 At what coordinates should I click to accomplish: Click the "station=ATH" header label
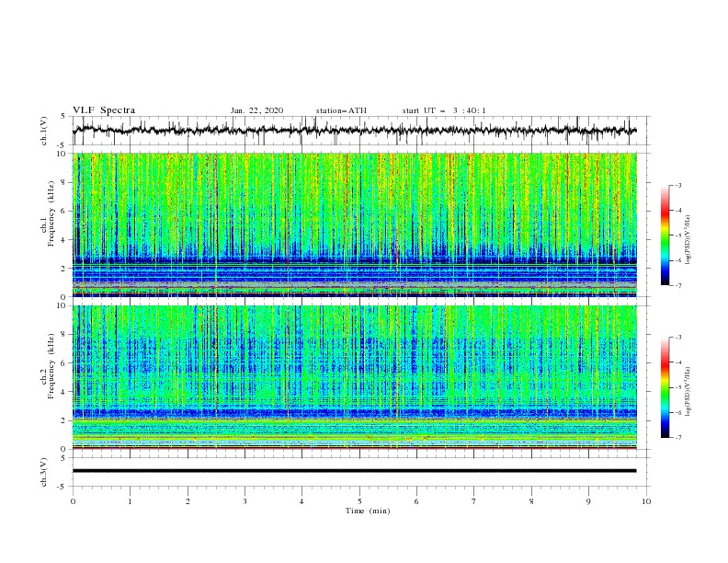341,110
